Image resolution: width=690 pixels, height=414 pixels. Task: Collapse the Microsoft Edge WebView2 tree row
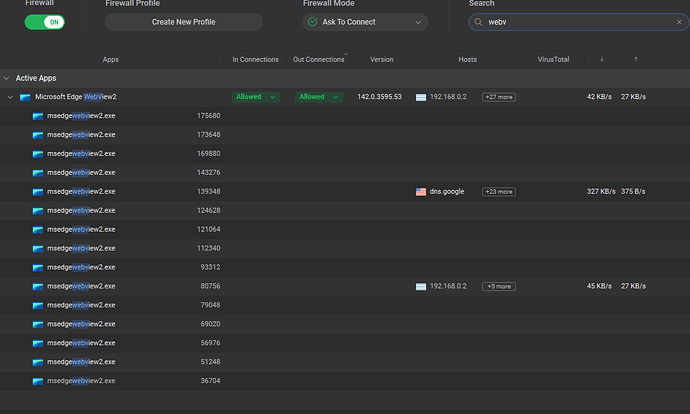[10, 97]
